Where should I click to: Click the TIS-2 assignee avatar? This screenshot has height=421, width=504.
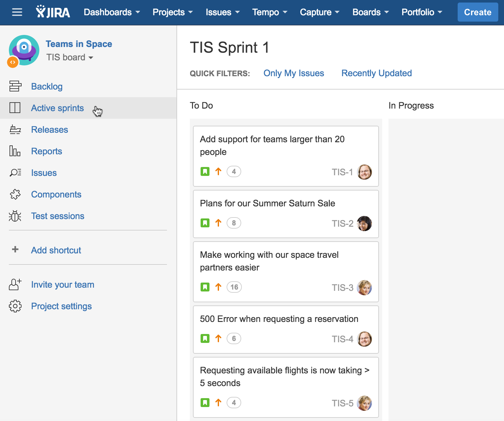tap(364, 224)
